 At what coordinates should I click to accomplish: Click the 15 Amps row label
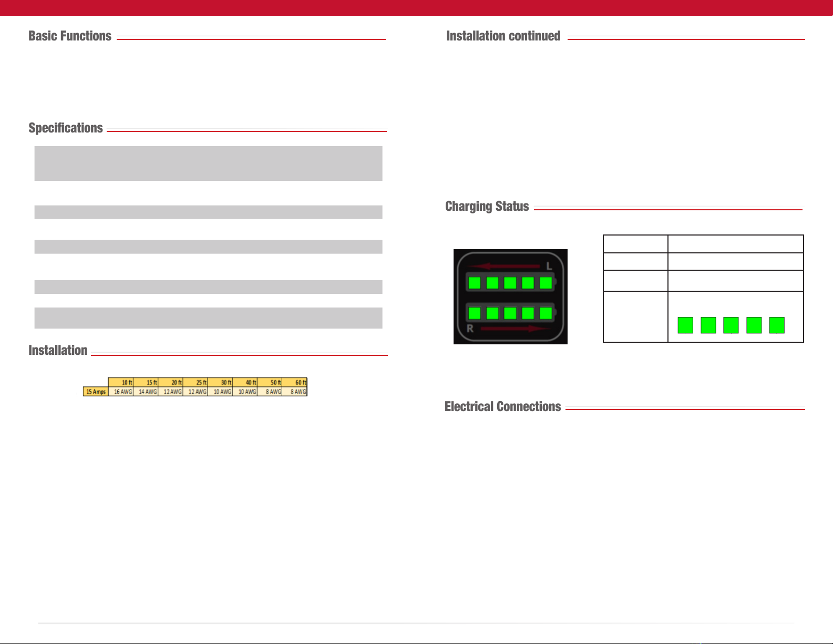pyautogui.click(x=96, y=392)
